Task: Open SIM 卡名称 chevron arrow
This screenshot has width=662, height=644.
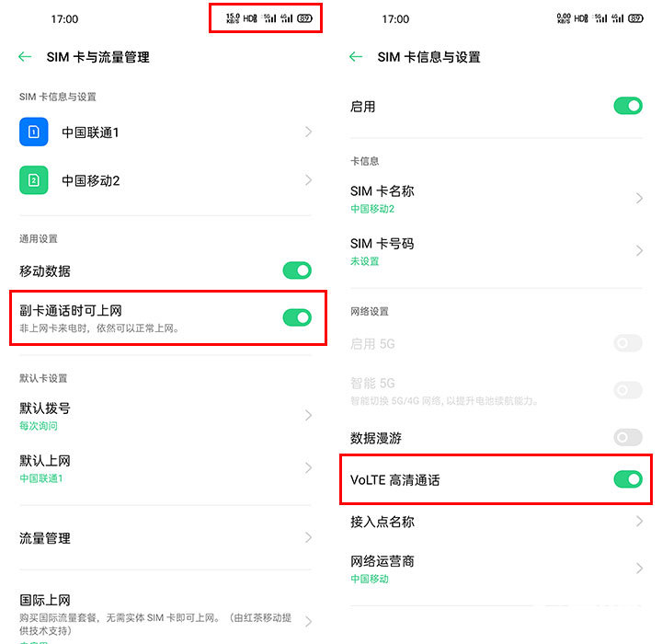Action: 639,198
